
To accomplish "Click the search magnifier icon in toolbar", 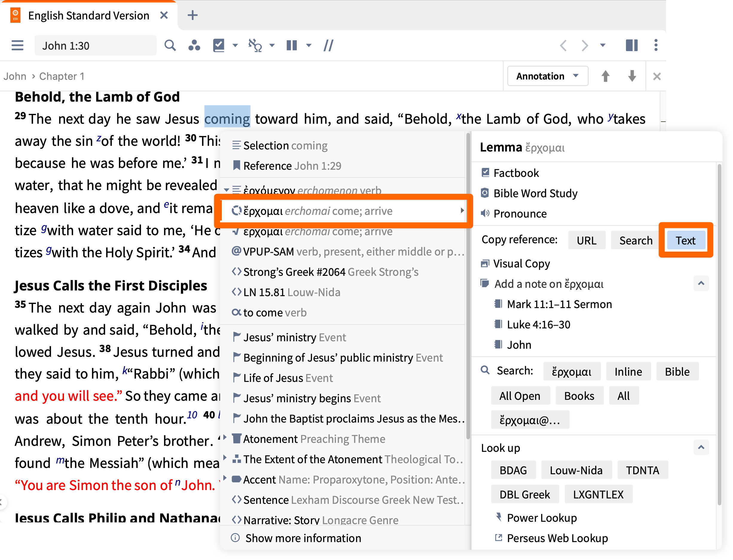I will 170,45.
